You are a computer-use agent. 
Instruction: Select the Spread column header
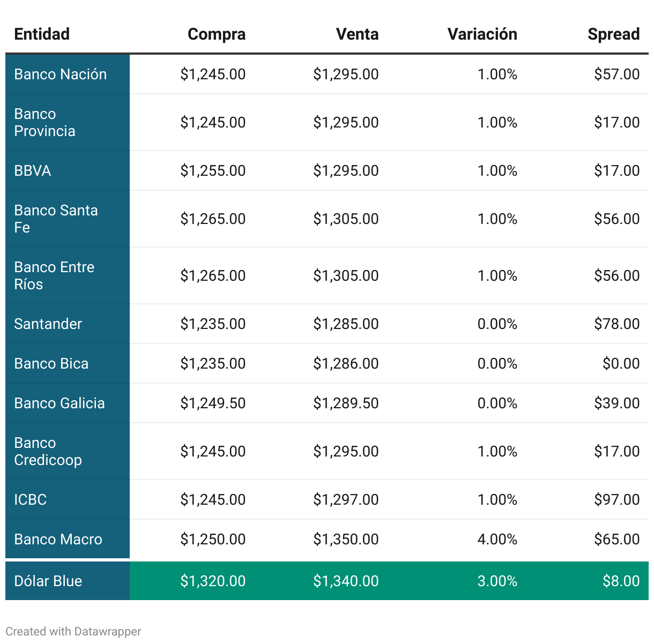pyautogui.click(x=613, y=34)
